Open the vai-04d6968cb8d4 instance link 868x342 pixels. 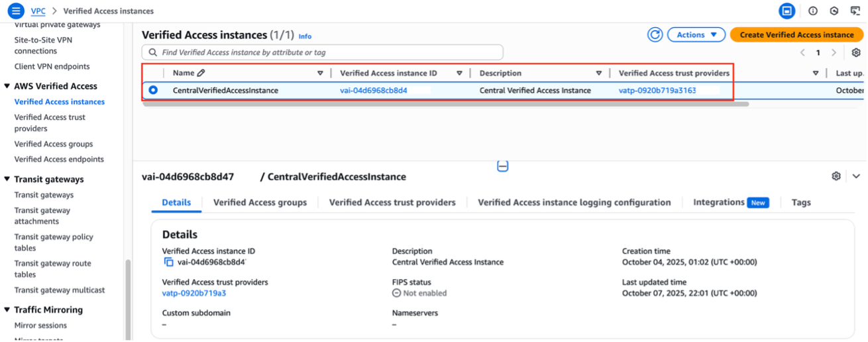[374, 90]
